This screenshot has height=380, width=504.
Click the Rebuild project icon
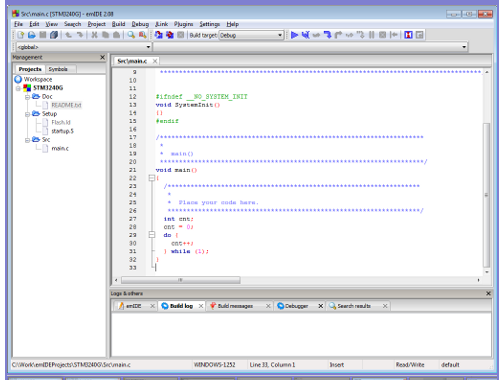click(170, 35)
